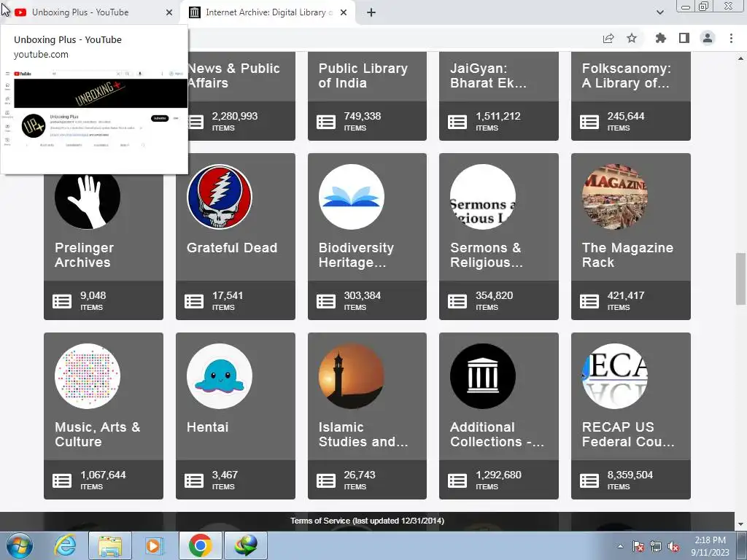
Task: Open Windows Media Player from taskbar
Action: pyautogui.click(x=153, y=545)
